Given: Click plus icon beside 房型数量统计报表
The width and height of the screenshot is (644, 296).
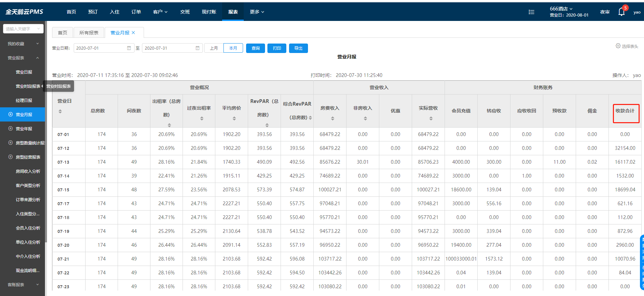Looking at the screenshot, I should point(10,143).
